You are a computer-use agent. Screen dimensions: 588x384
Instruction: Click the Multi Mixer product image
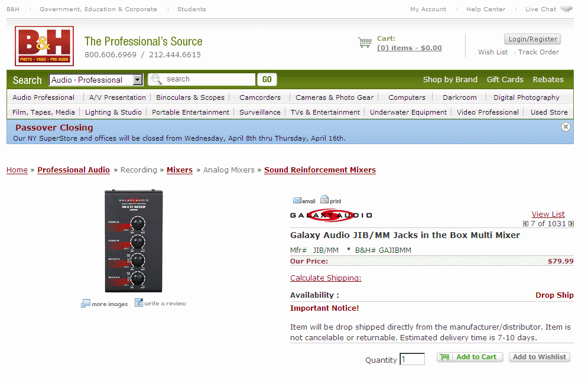(x=134, y=241)
